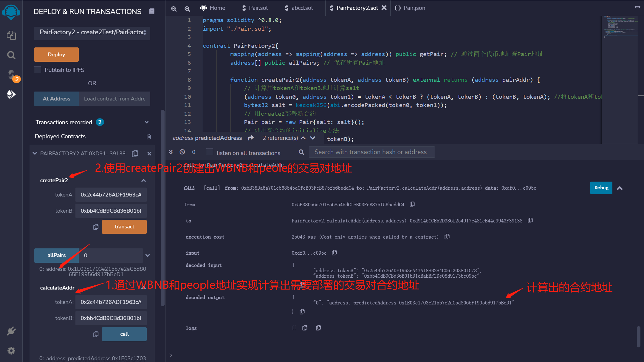
Task: Open the Solidity compiler sidebar icon
Action: click(11, 75)
